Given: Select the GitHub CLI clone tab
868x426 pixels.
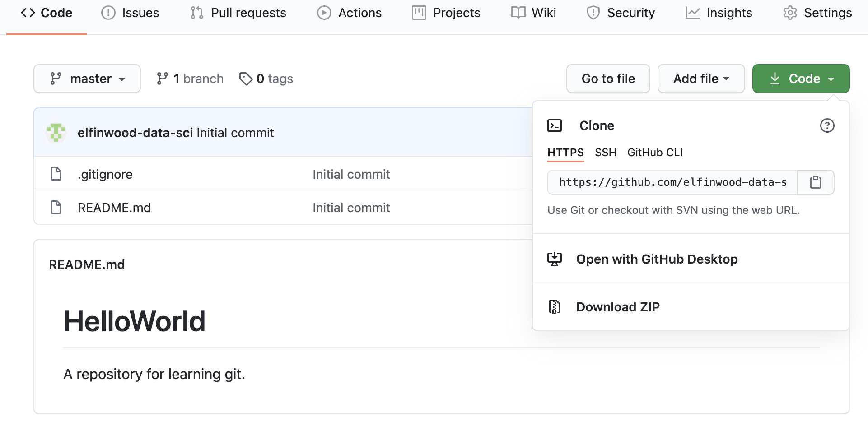Looking at the screenshot, I should click(x=655, y=153).
